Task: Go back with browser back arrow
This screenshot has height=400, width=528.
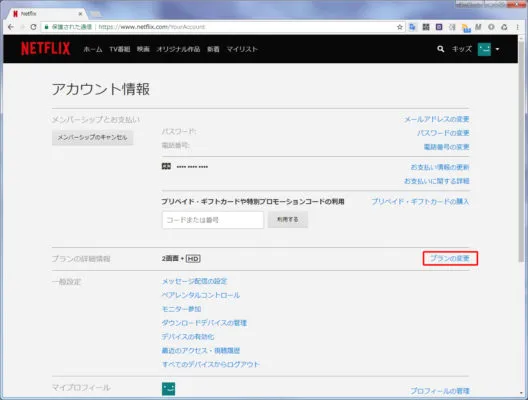Action: pyautogui.click(x=11, y=27)
